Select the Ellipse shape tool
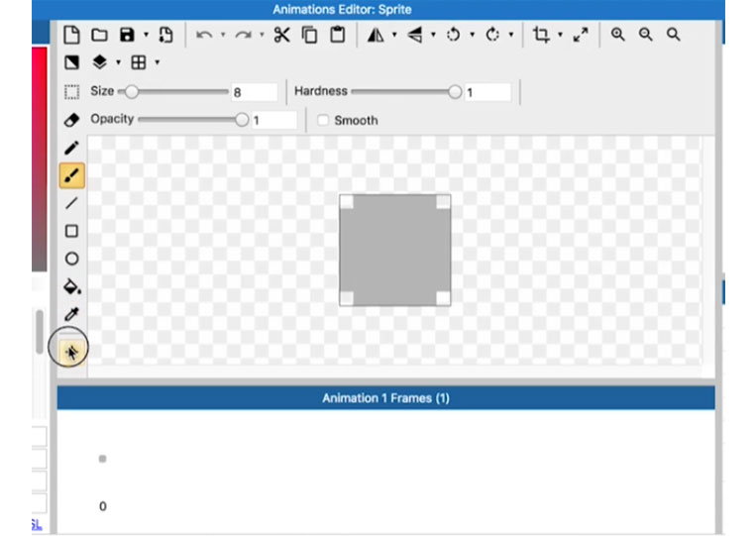The image size is (756, 536). click(x=71, y=259)
